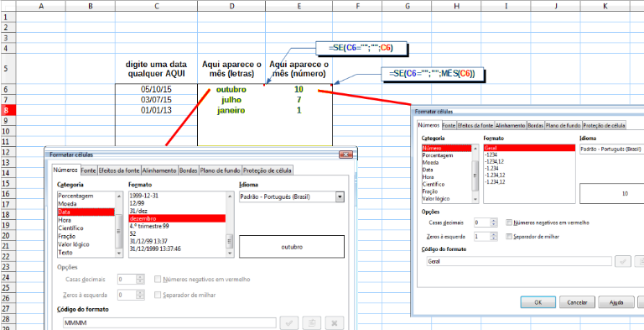Screen dimensions: 644x330
Task: Toggle greyed Separador de milhar in Data dialog
Action: 158,295
